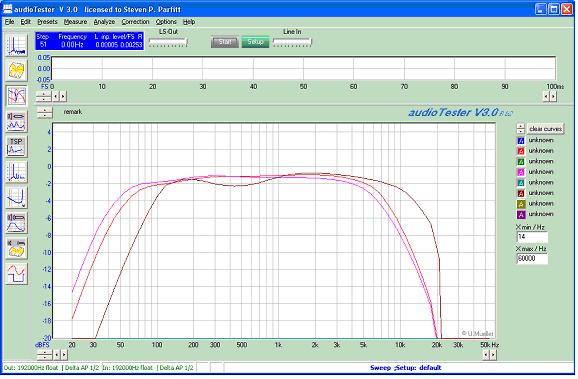Click the TSP measurement icon

click(17, 147)
